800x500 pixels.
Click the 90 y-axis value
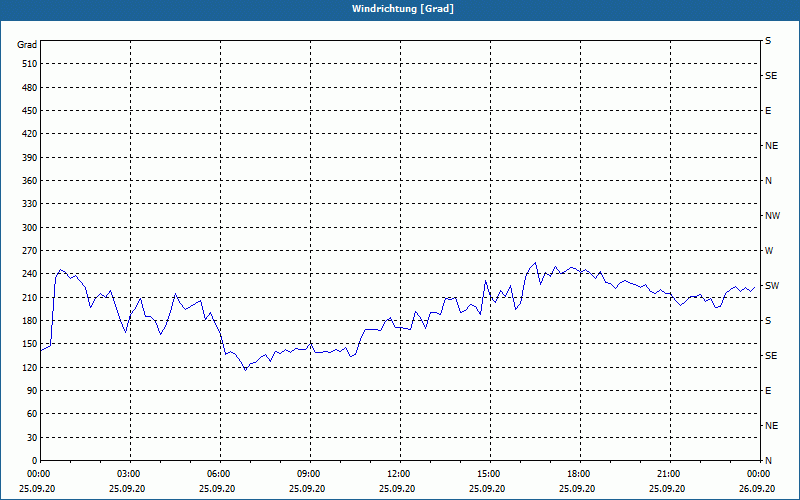(x=32, y=391)
